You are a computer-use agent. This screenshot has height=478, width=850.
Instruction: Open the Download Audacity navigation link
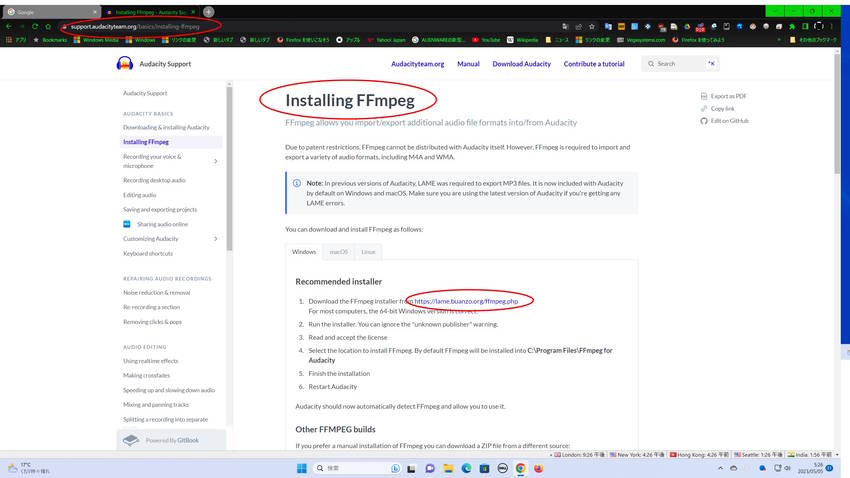click(521, 64)
